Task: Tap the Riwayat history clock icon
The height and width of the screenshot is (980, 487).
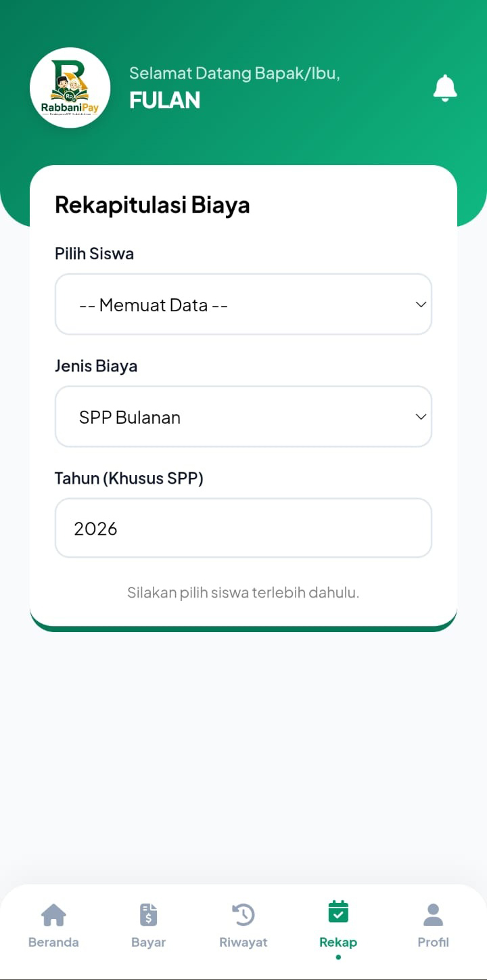Action: pyautogui.click(x=243, y=914)
